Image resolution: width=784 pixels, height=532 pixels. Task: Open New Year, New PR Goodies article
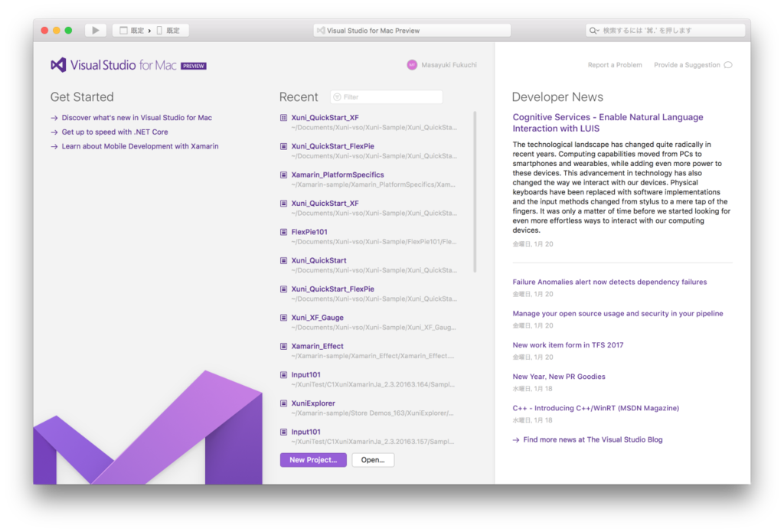[x=558, y=377]
